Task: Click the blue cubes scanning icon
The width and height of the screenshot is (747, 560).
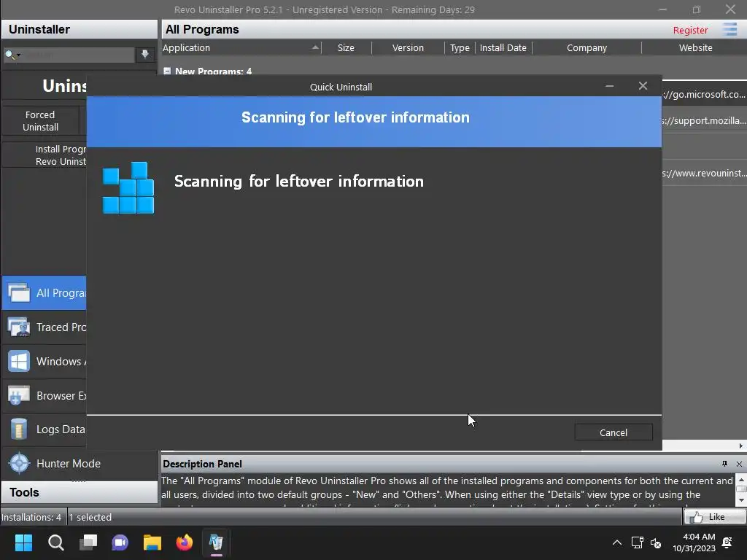Action: (128, 187)
